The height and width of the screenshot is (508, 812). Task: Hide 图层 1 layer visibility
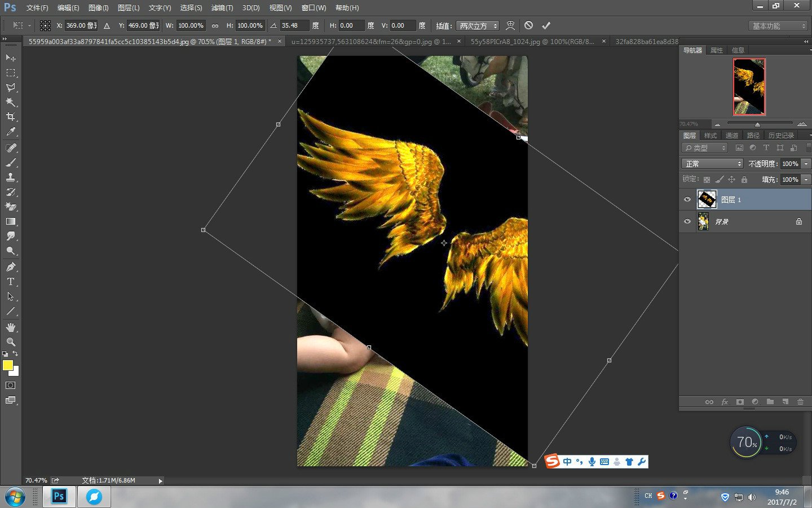coord(687,199)
